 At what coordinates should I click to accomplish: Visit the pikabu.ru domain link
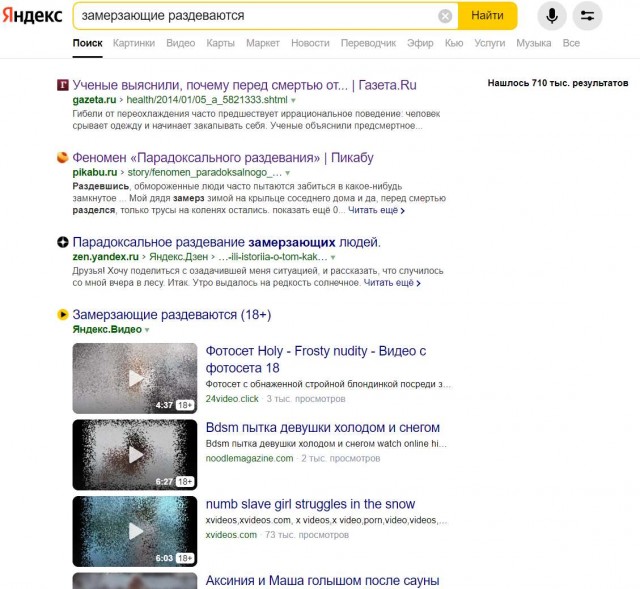point(95,173)
